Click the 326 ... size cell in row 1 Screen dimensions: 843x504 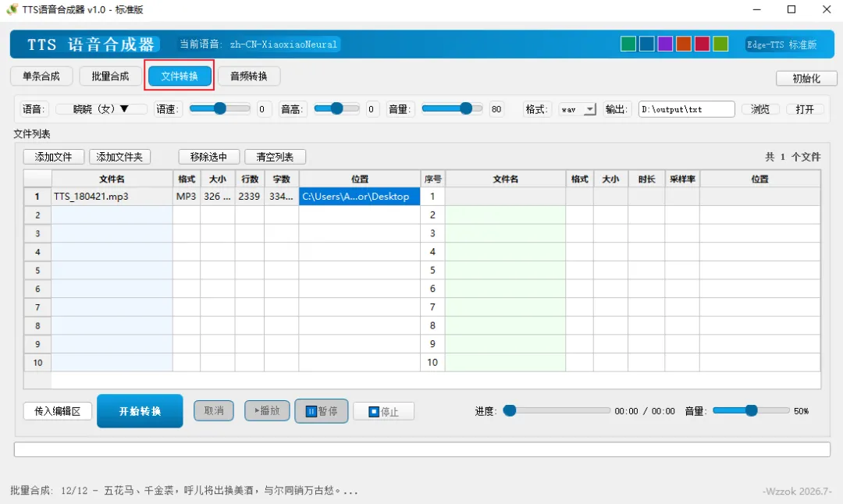[x=217, y=196]
